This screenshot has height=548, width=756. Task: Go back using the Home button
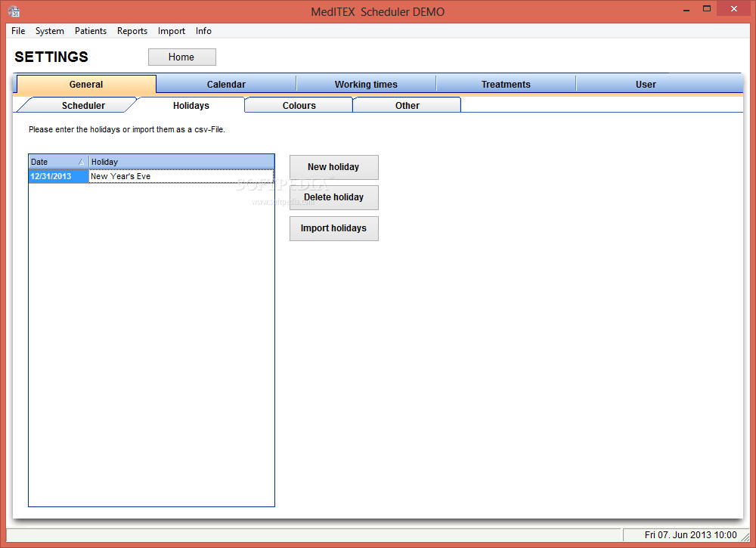[x=181, y=57]
